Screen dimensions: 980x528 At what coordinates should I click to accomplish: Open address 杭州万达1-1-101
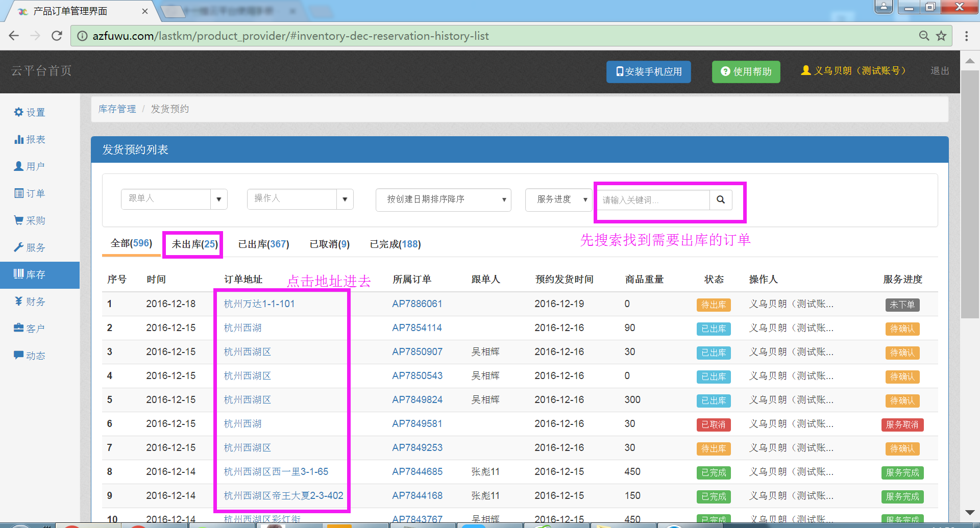coord(259,304)
